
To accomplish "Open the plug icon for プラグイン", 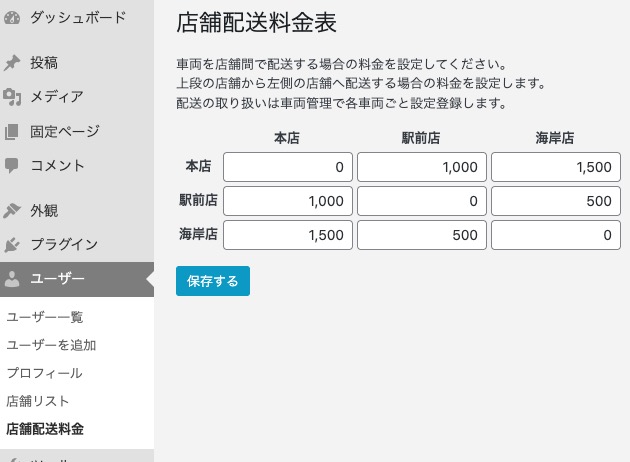I will [12, 244].
